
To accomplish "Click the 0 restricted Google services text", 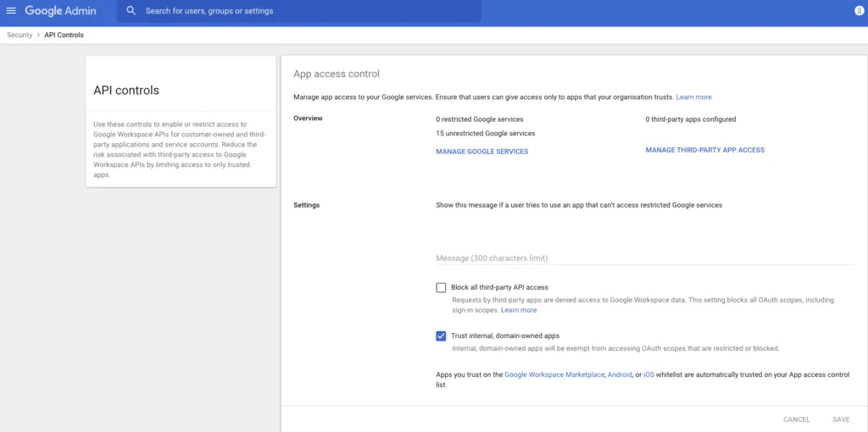I will point(480,119).
